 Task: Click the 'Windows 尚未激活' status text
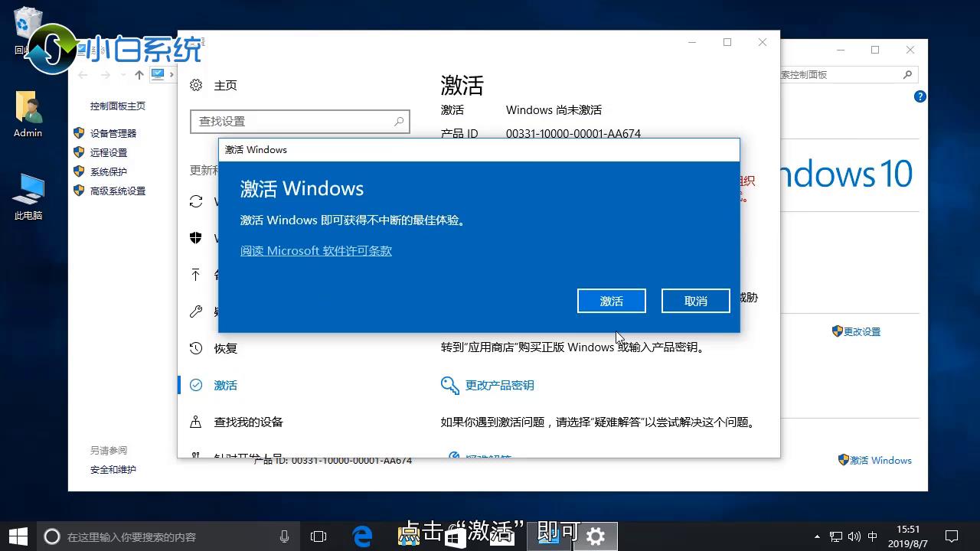pos(554,109)
